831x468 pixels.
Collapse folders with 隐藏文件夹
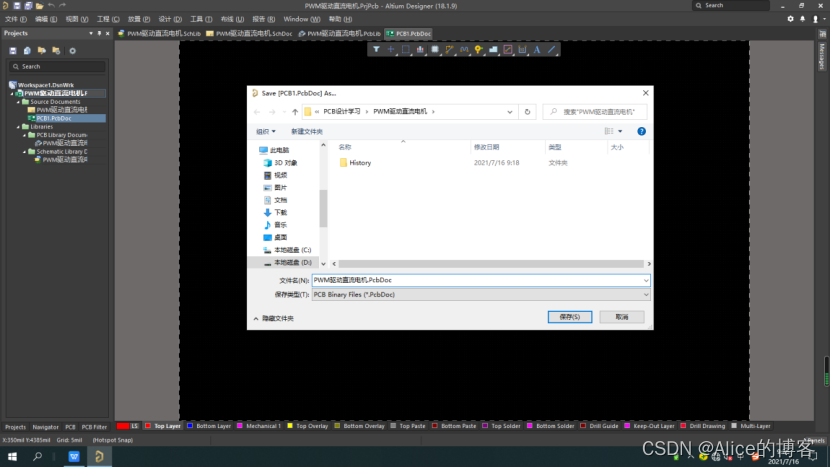273,319
